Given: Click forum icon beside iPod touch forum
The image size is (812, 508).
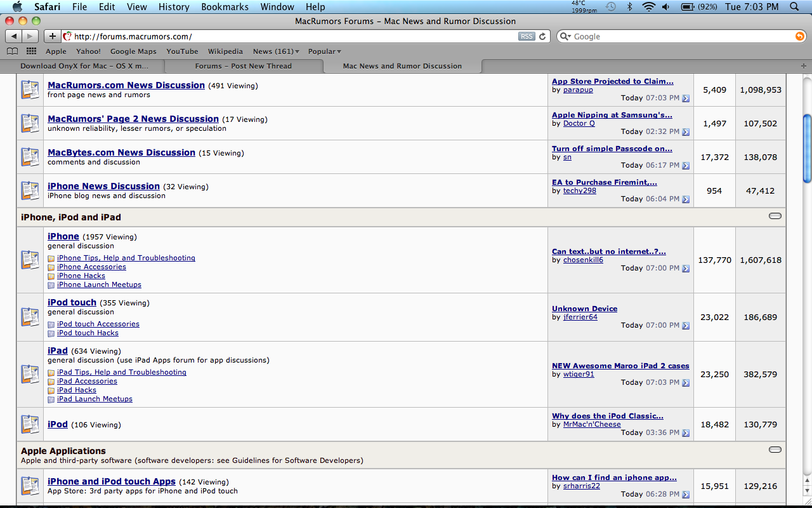Looking at the screenshot, I should pyautogui.click(x=30, y=317).
